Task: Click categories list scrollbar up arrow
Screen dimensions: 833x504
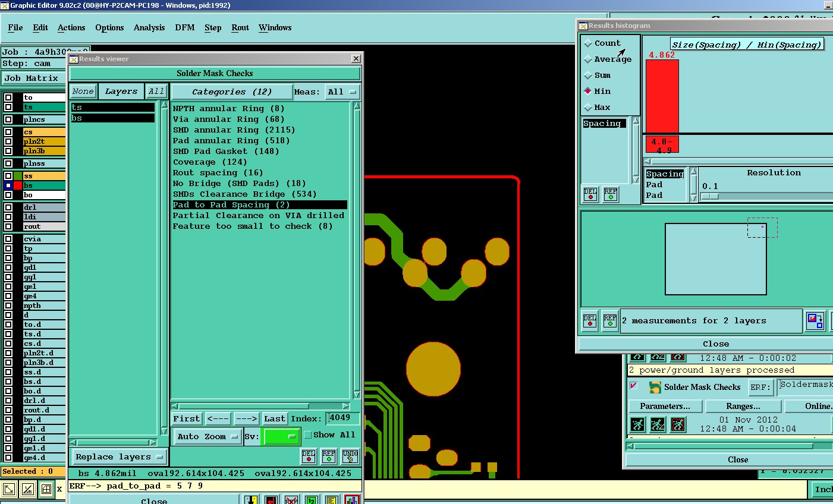Action: (357, 106)
